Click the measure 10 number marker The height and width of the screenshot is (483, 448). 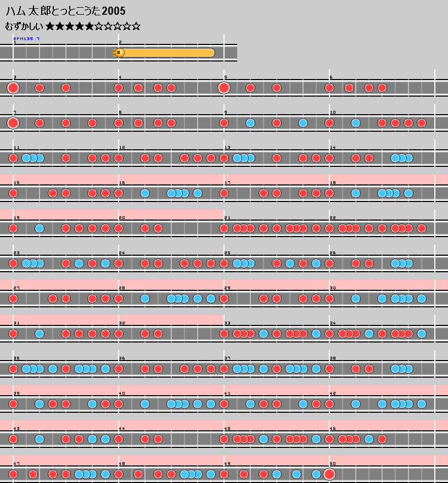pos(332,113)
